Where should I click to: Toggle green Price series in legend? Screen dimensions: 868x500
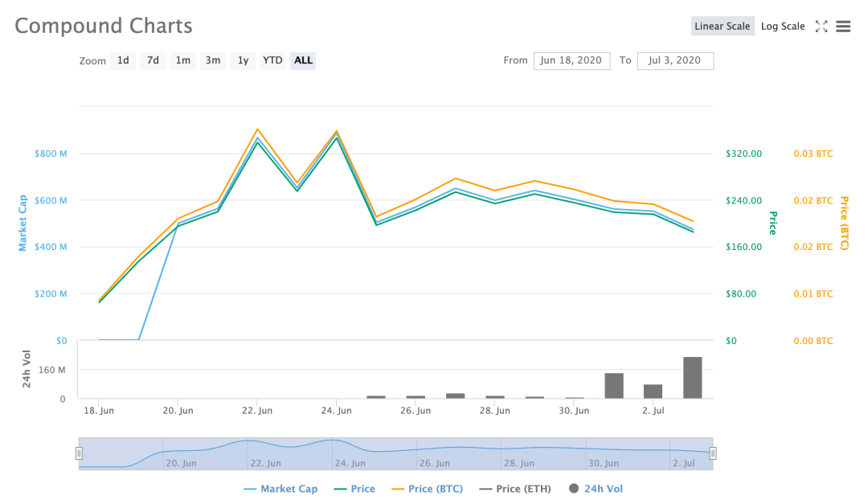coord(355,489)
